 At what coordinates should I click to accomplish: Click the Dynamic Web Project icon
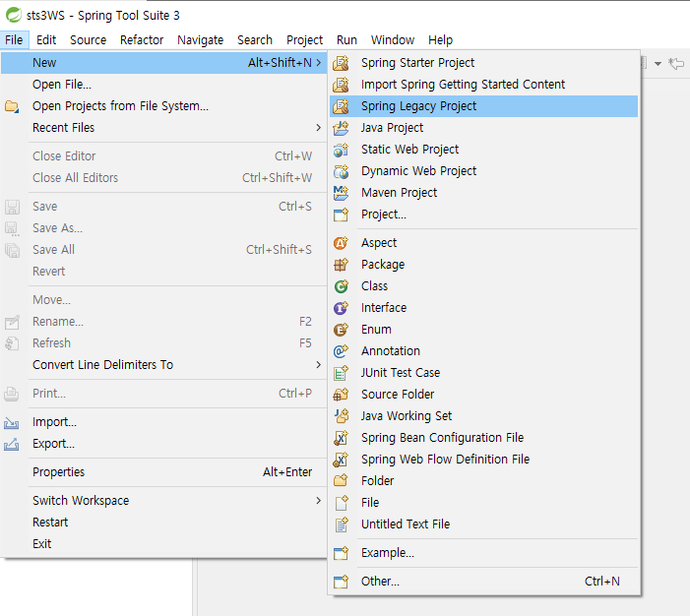click(x=341, y=171)
